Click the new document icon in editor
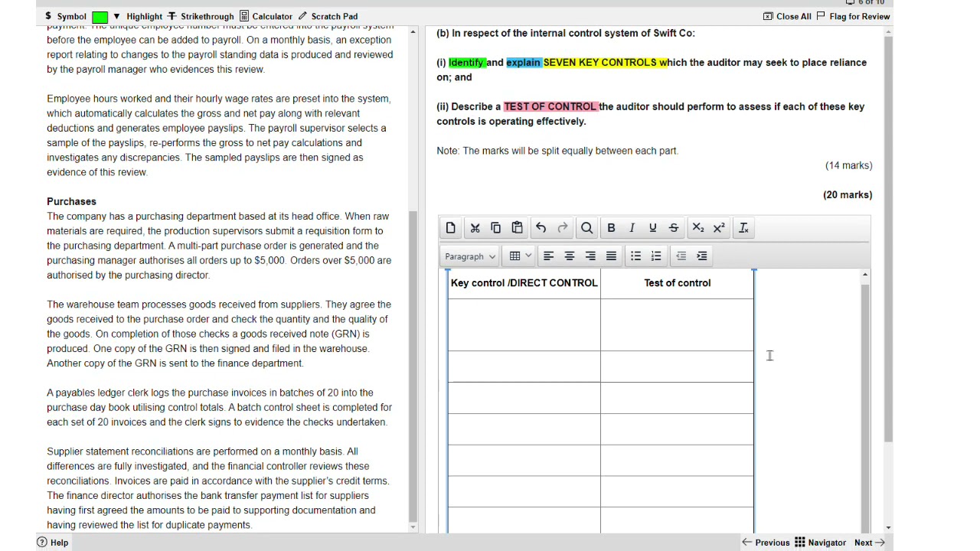The height and width of the screenshot is (551, 980). (x=451, y=228)
